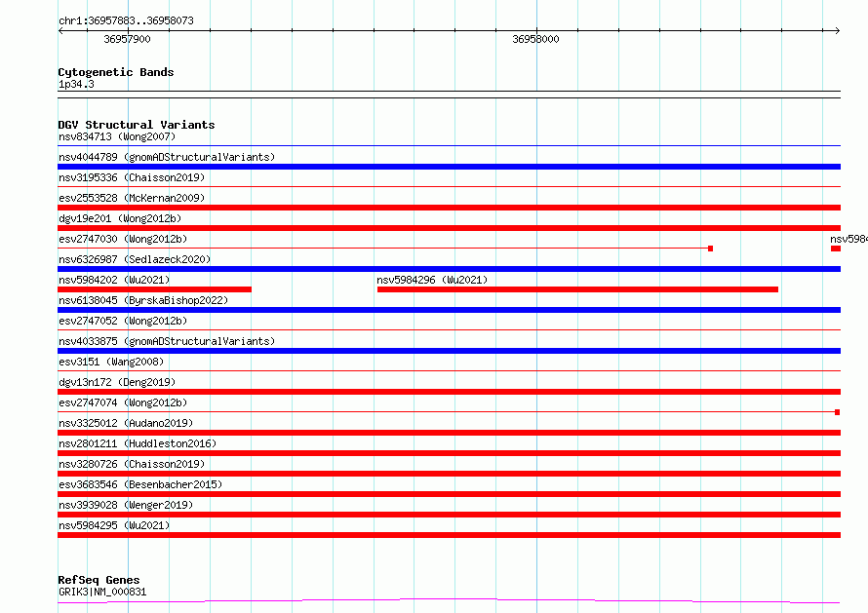The height and width of the screenshot is (613, 868).
Task: Select the 1p34.3 band label
Action: [x=76, y=84]
